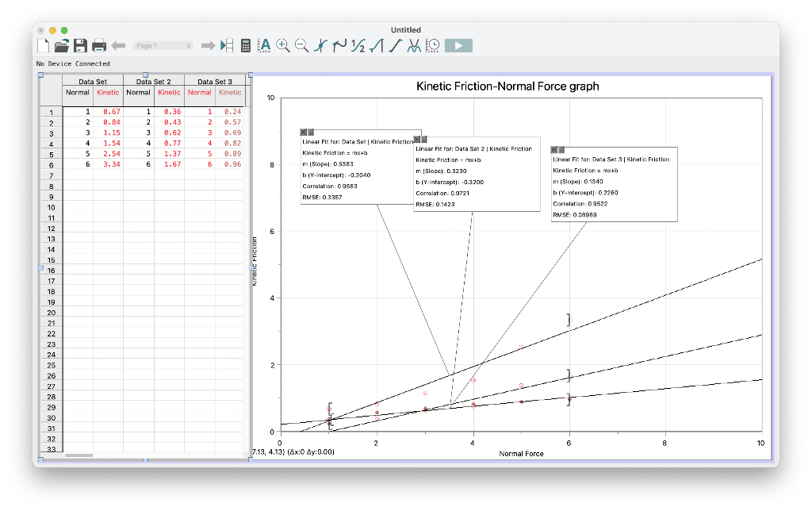Select the Zoom Out magnifier
Screen dimensions: 812x511
pyautogui.click(x=301, y=45)
